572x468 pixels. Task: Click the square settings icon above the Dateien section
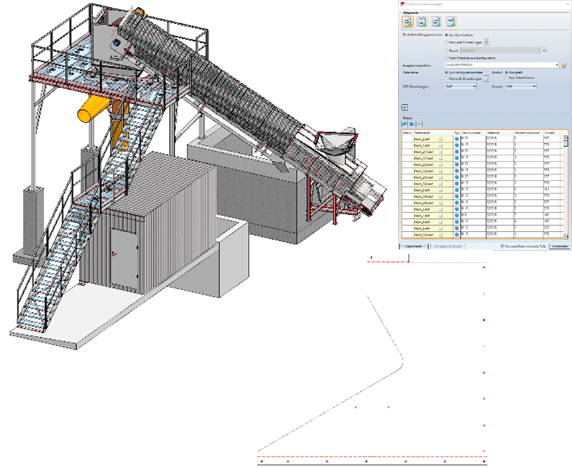tap(404, 107)
